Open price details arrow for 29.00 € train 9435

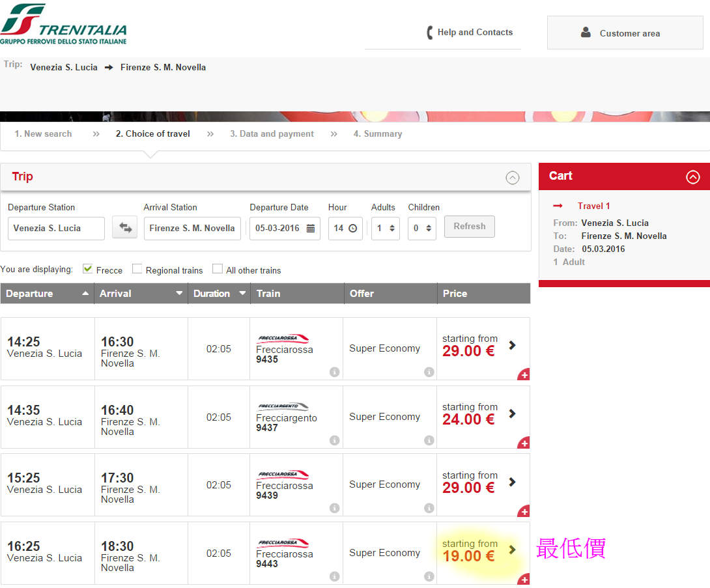(x=512, y=345)
